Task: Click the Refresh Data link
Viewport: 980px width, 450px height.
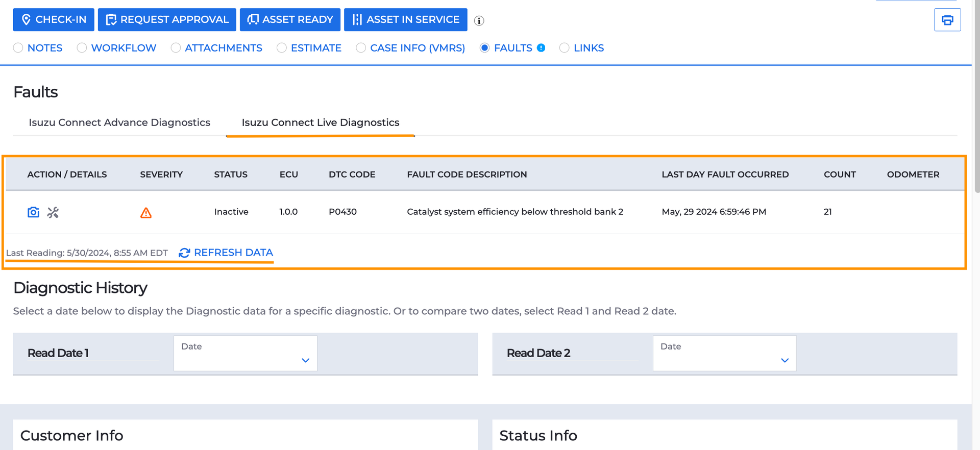Action: pos(226,253)
